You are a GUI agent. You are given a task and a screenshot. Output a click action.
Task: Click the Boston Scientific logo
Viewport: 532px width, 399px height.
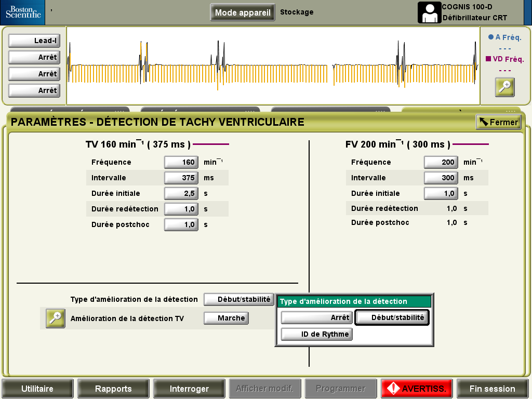click(23, 12)
